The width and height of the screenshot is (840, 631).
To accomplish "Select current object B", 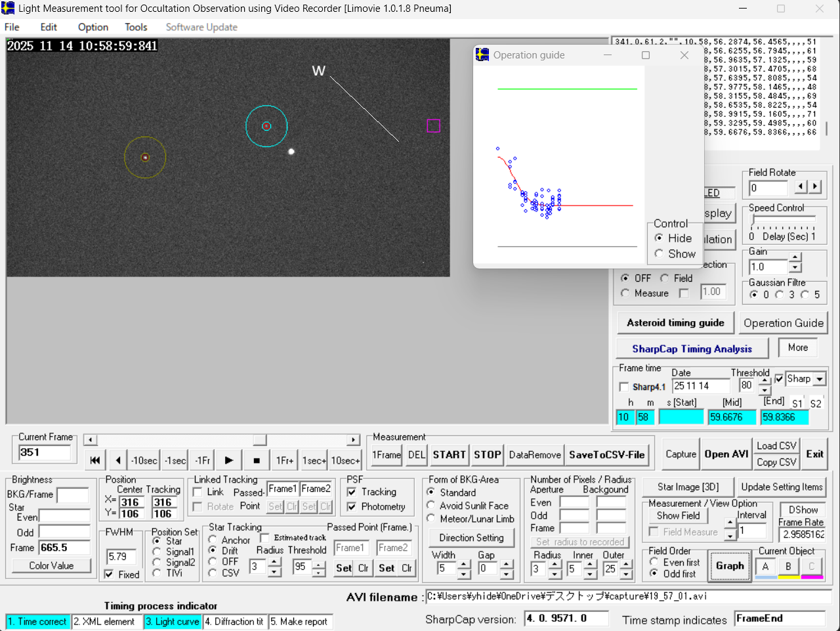I will coord(788,567).
